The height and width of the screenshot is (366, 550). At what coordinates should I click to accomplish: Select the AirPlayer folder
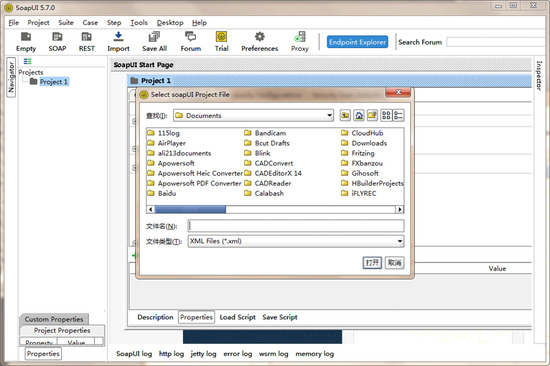click(x=167, y=143)
